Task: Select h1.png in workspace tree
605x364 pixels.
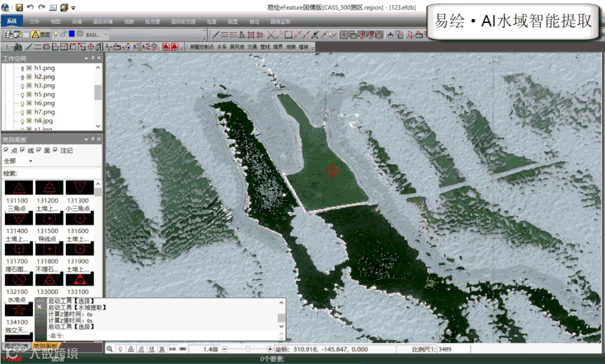Action: pos(44,68)
